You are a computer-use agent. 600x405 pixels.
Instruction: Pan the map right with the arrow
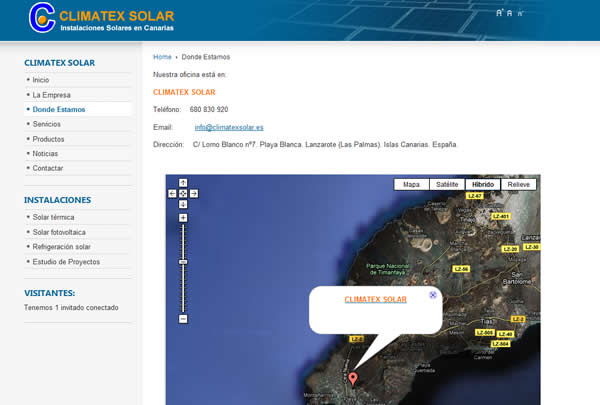pyautogui.click(x=194, y=194)
